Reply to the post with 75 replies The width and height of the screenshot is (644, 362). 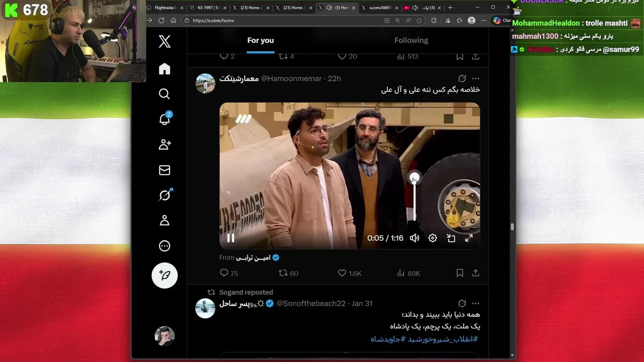point(229,273)
